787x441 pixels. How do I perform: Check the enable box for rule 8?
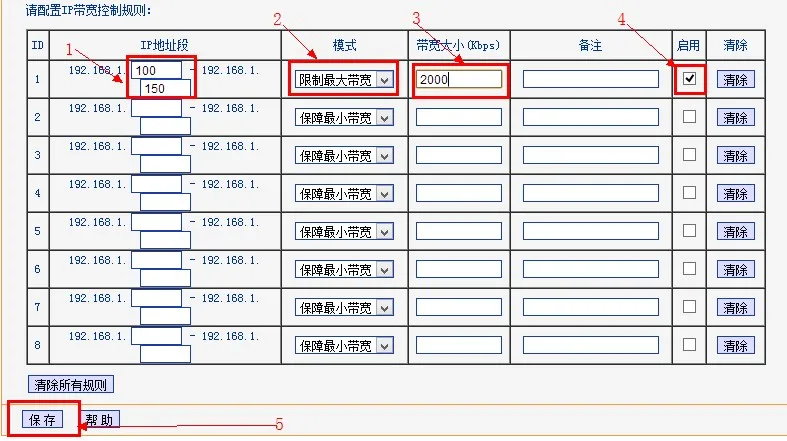(x=690, y=345)
